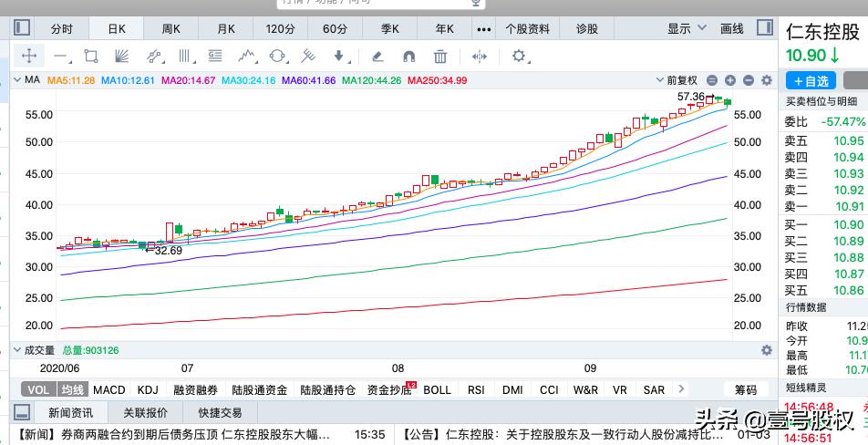Click the plus circle zoom icon
Image resolution: width=868 pixels, height=445 pixels.
[730, 80]
